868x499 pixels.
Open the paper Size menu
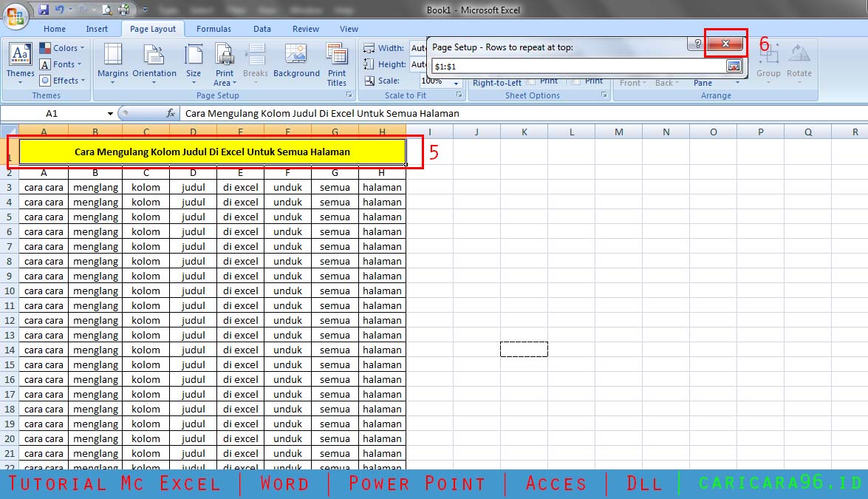(194, 63)
